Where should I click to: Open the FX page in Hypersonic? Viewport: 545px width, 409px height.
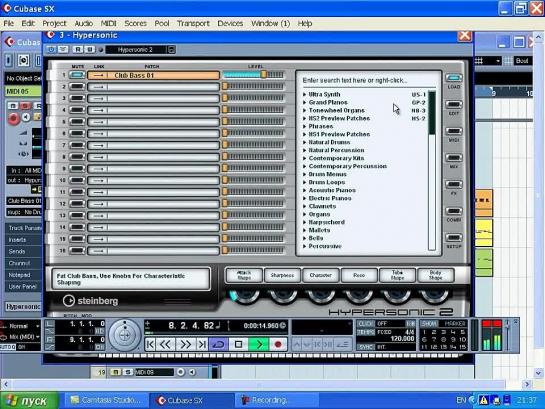click(x=454, y=185)
